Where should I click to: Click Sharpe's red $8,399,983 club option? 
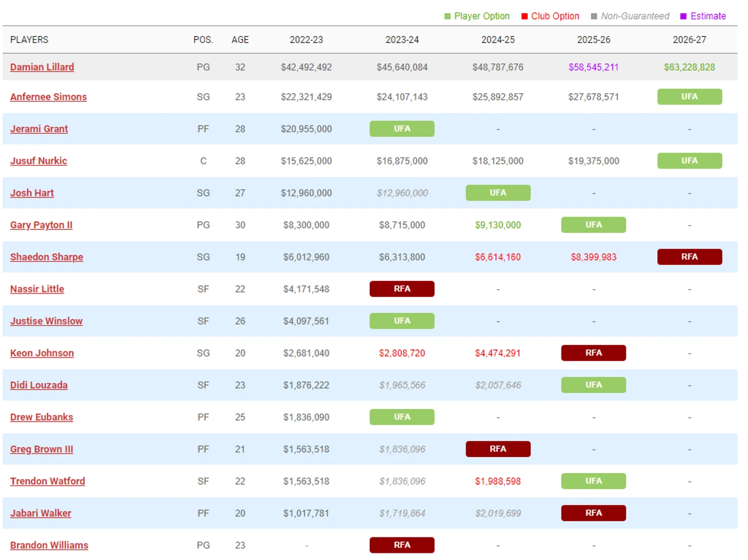pyautogui.click(x=594, y=257)
